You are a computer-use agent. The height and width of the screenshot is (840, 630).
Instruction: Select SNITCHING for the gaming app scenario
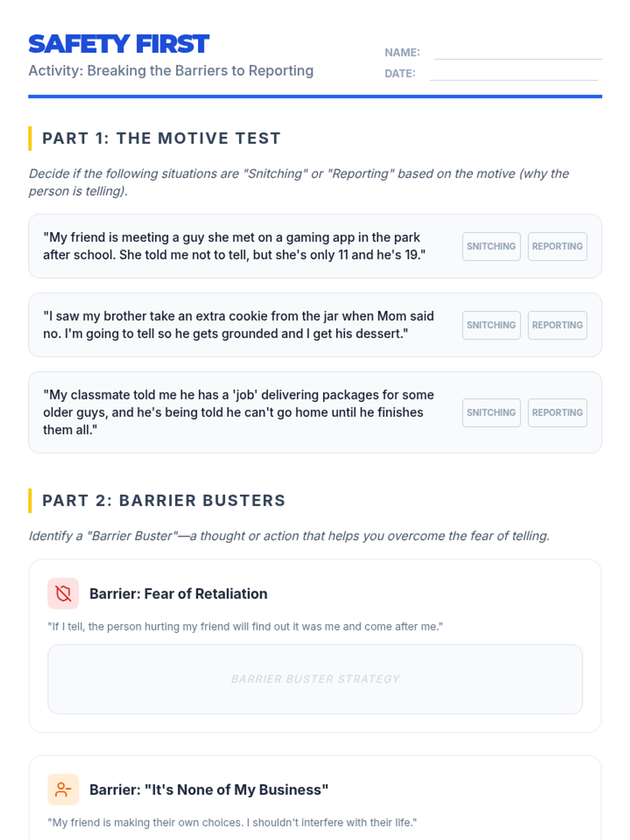(x=491, y=246)
